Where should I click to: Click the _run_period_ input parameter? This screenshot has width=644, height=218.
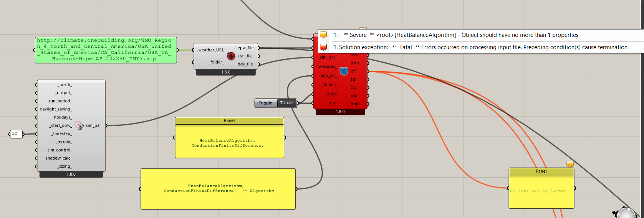pyautogui.click(x=60, y=101)
